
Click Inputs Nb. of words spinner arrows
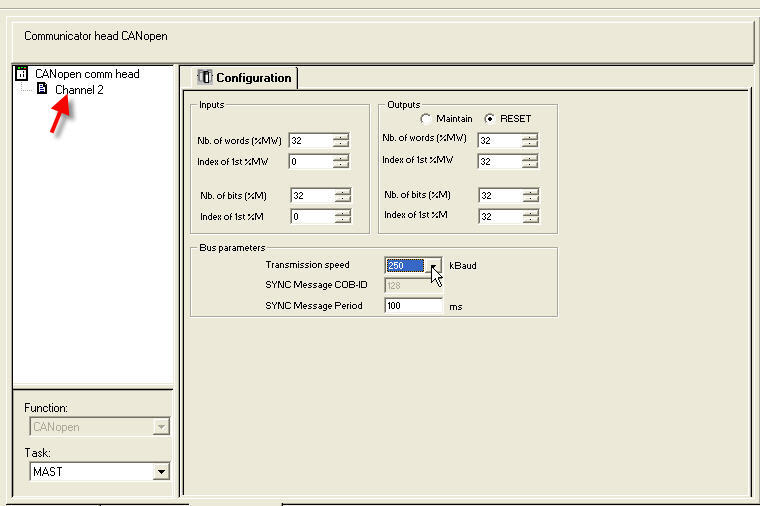click(x=341, y=141)
